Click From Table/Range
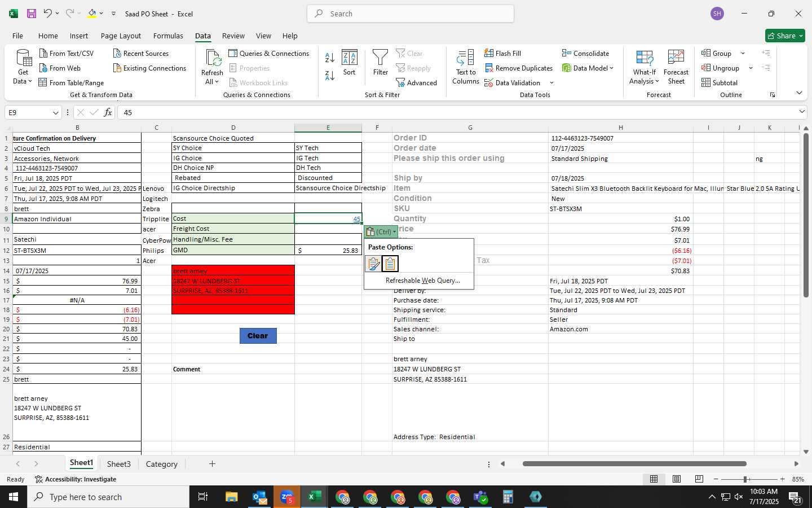Screen dimensions: 812x508 pos(71,82)
